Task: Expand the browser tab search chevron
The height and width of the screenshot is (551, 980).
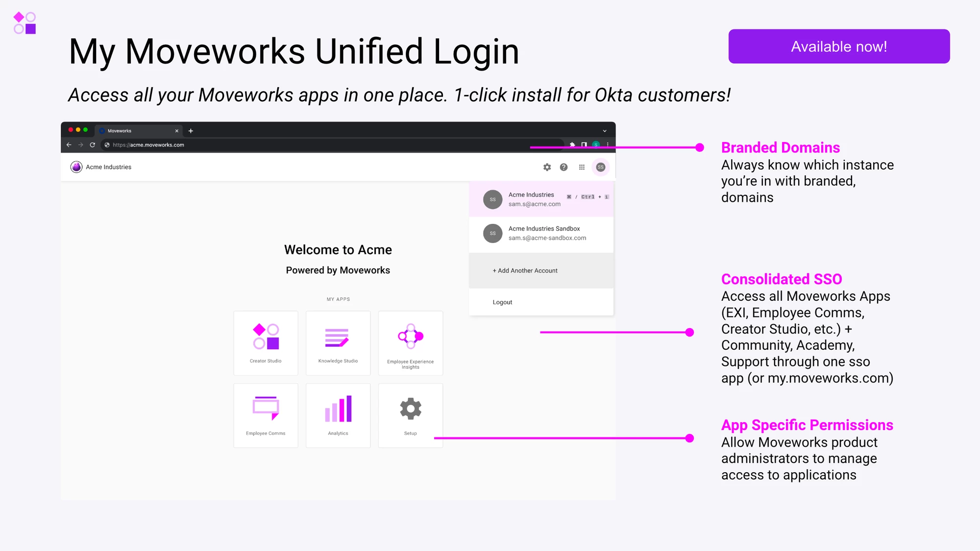Action: [x=605, y=131]
